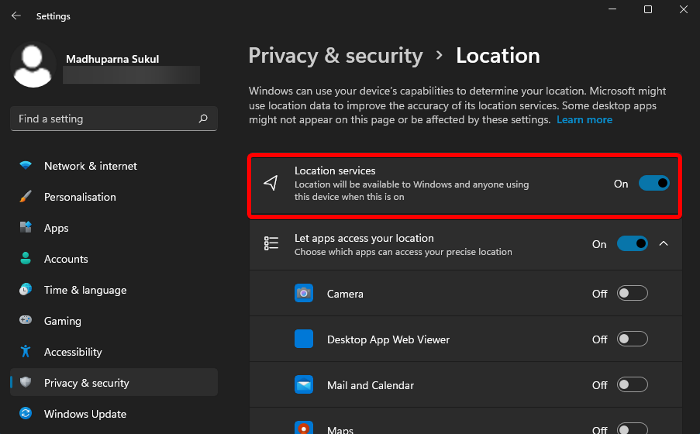Click the Learn more link

(x=584, y=120)
